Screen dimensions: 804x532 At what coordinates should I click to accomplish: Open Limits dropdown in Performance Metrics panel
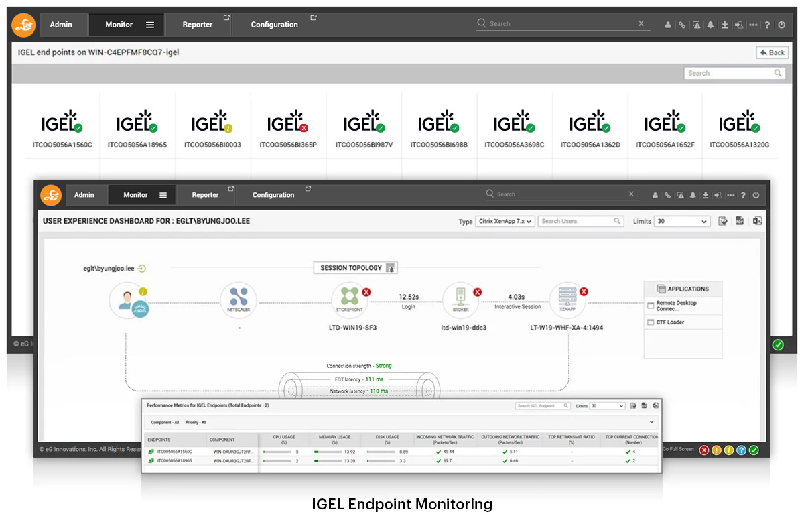pyautogui.click(x=608, y=406)
